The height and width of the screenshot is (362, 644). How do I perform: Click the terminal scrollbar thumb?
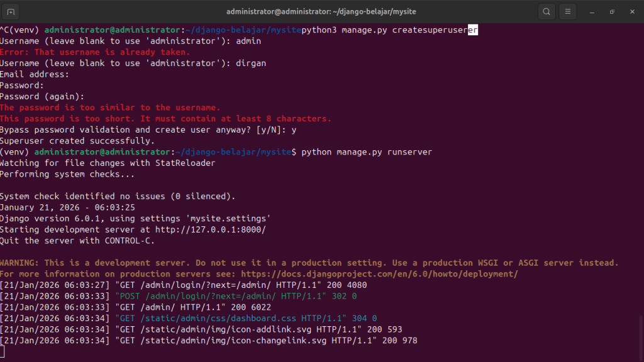(x=641, y=337)
